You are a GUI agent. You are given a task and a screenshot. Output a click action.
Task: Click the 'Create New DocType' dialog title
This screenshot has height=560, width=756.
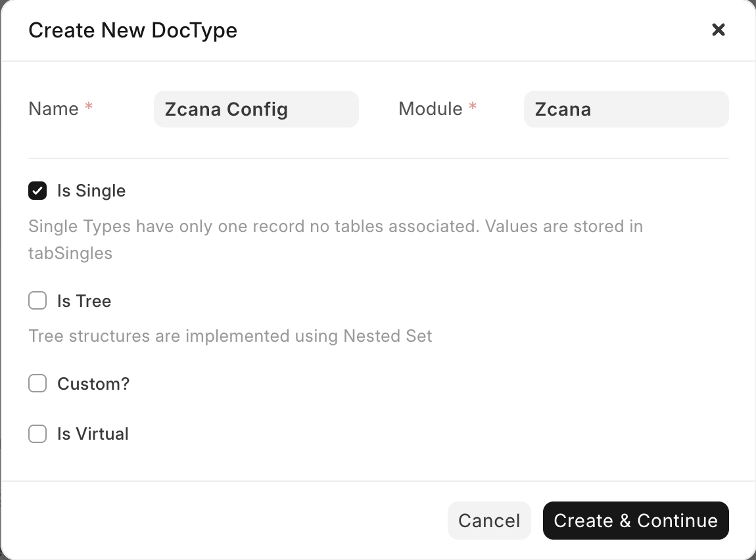132,30
